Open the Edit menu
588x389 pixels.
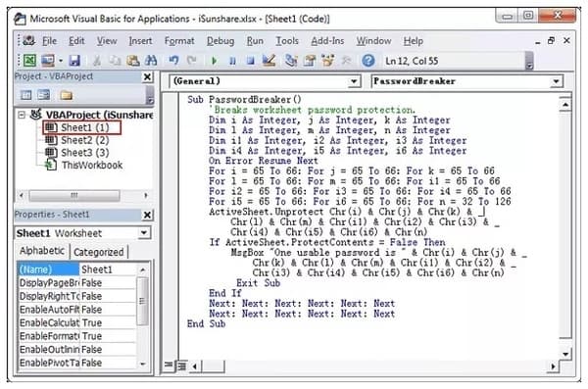[76, 41]
